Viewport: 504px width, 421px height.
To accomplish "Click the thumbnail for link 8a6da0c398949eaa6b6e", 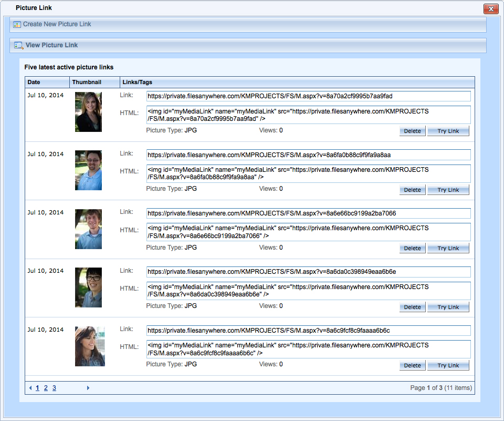I will pyautogui.click(x=88, y=287).
